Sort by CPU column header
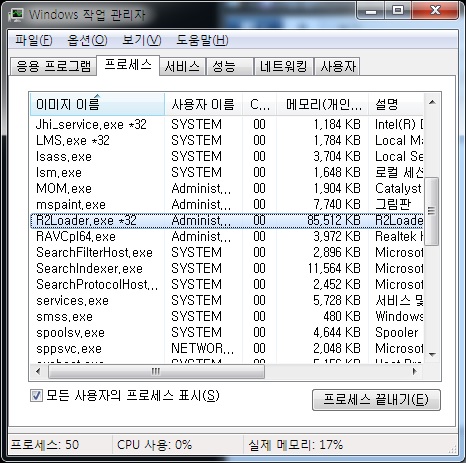 (260, 105)
